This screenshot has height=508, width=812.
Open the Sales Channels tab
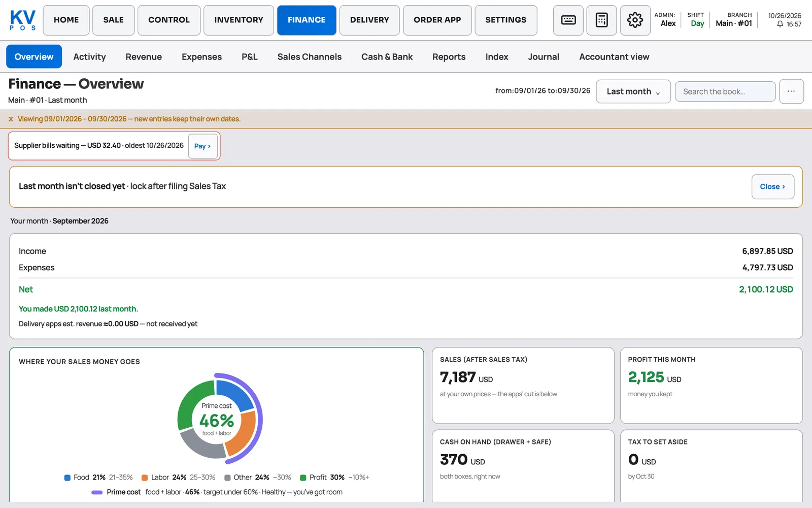(x=309, y=56)
